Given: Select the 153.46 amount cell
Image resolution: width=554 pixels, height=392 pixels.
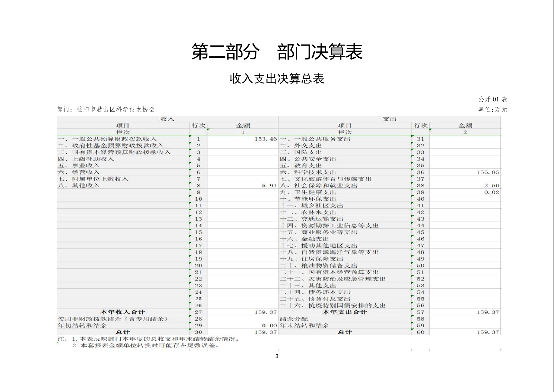Looking at the screenshot, I should click(265, 139).
